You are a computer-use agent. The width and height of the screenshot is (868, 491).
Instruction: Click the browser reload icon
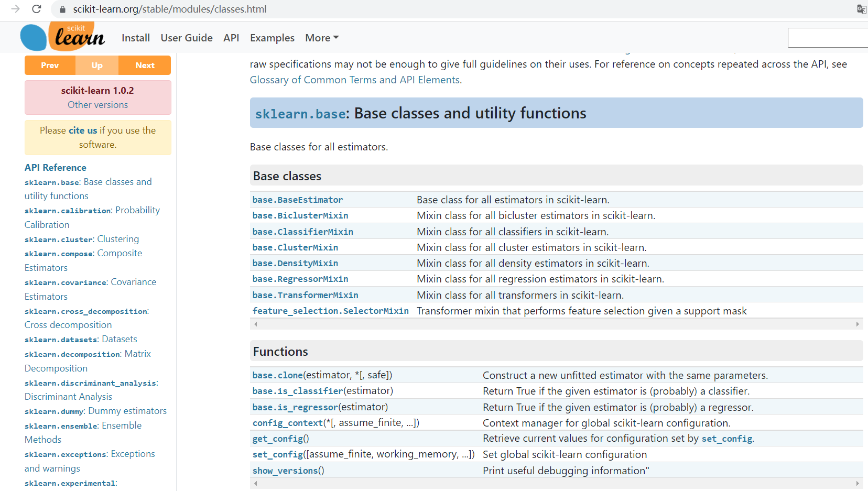36,9
